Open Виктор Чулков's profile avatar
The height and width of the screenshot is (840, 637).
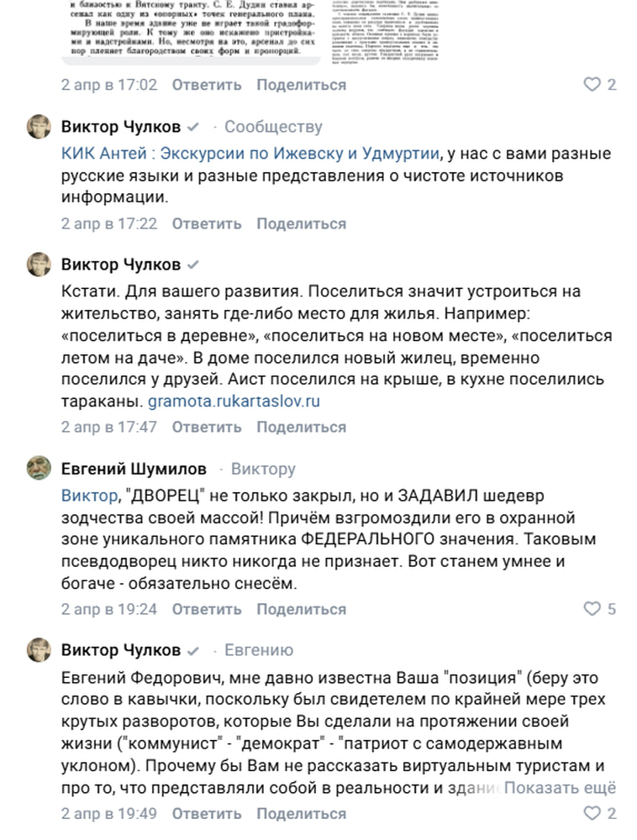(38, 128)
